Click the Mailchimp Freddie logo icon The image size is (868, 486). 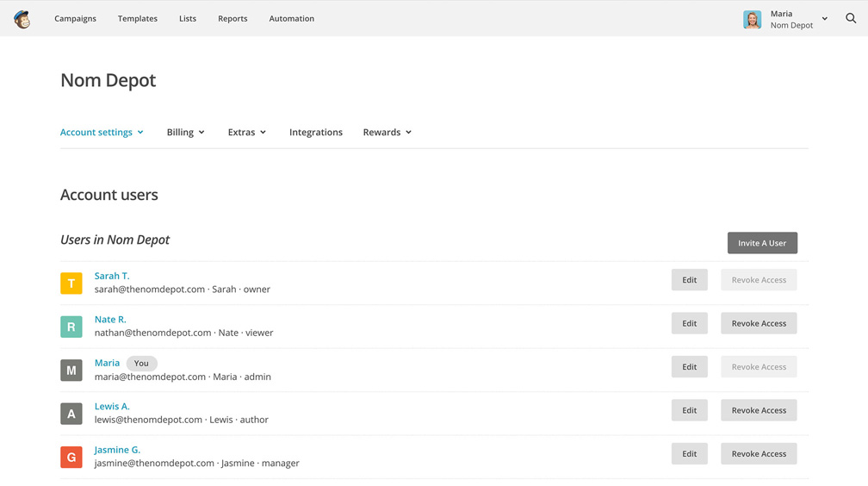click(22, 19)
